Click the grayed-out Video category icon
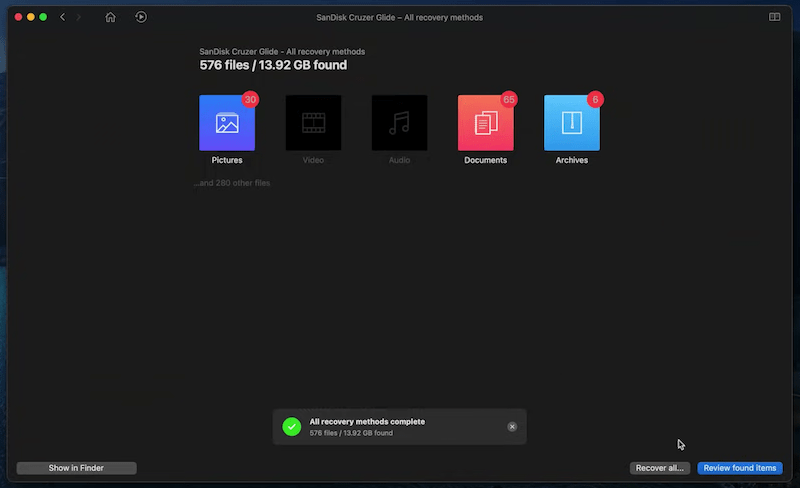Viewport: 800px width, 488px height. pos(313,123)
